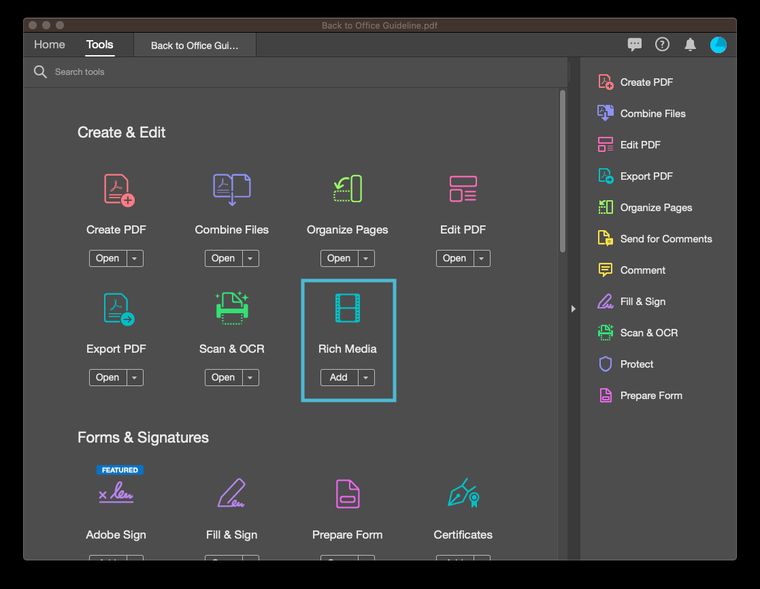Select the Adobe Sign signature icon

[116, 493]
